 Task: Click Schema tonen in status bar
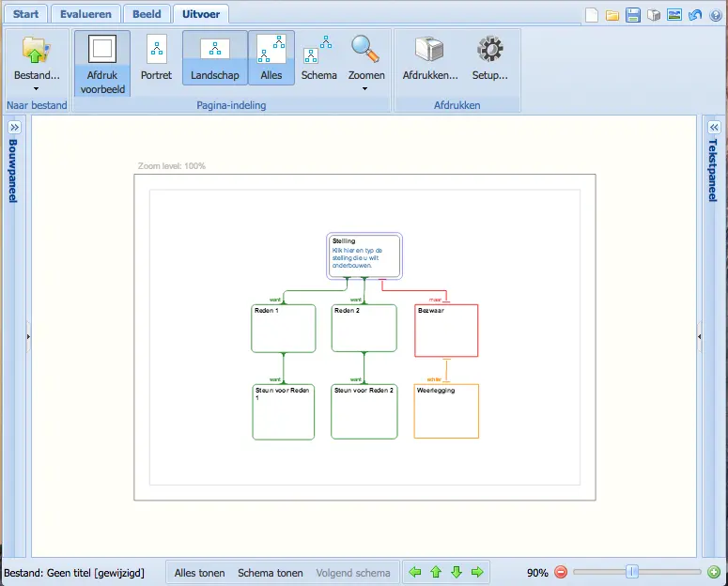[x=270, y=572]
